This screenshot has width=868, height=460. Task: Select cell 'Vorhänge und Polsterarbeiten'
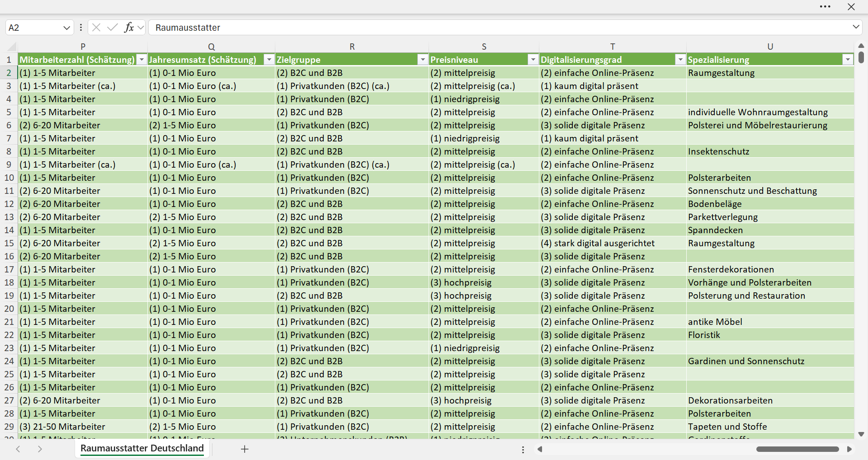point(770,282)
